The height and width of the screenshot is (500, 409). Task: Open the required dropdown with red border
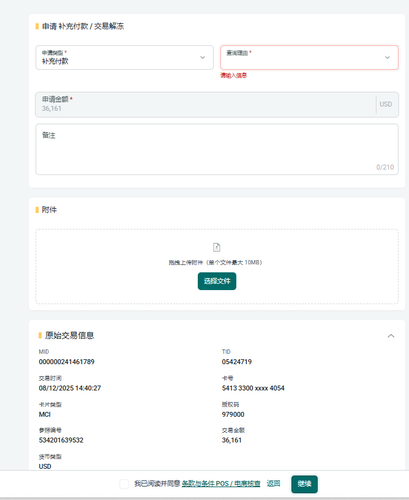pyautogui.click(x=309, y=58)
